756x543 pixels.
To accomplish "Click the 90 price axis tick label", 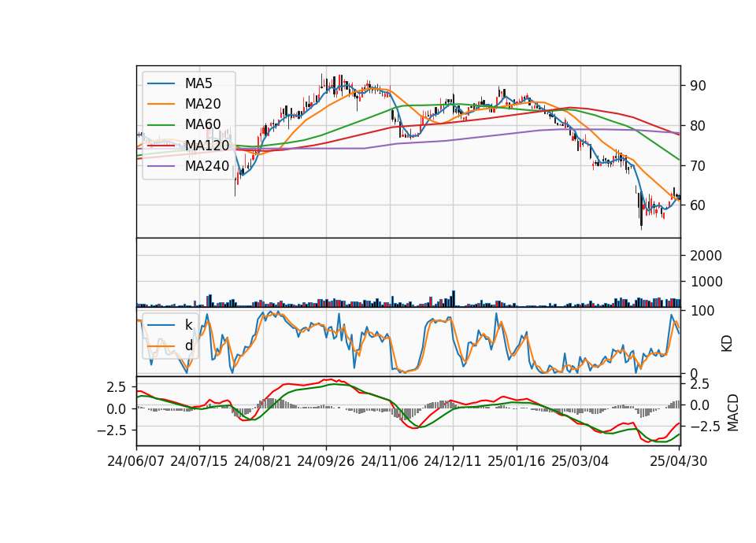I will pyautogui.click(x=699, y=86).
